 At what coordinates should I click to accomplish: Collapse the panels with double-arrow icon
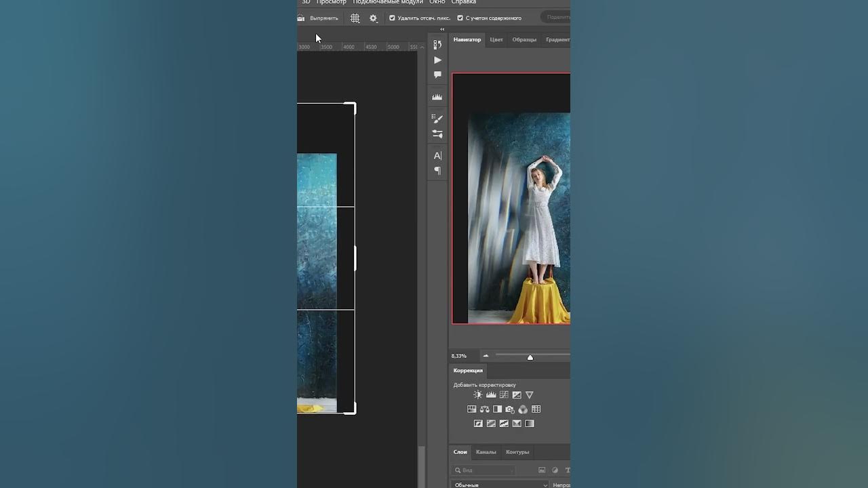(x=442, y=29)
